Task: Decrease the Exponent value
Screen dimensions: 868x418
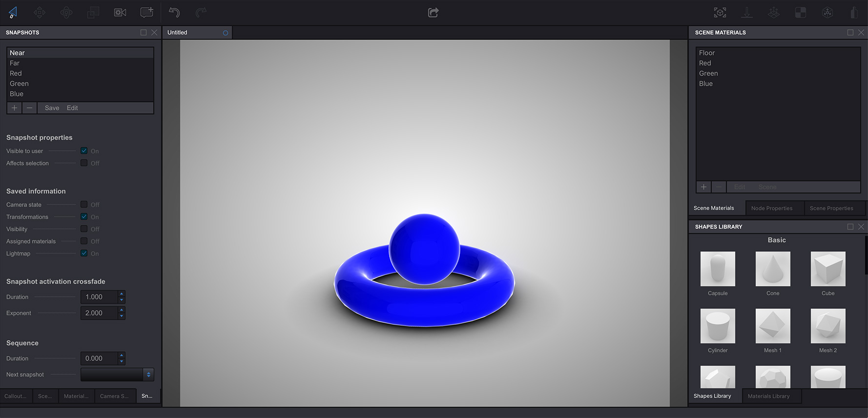Action: (x=122, y=316)
